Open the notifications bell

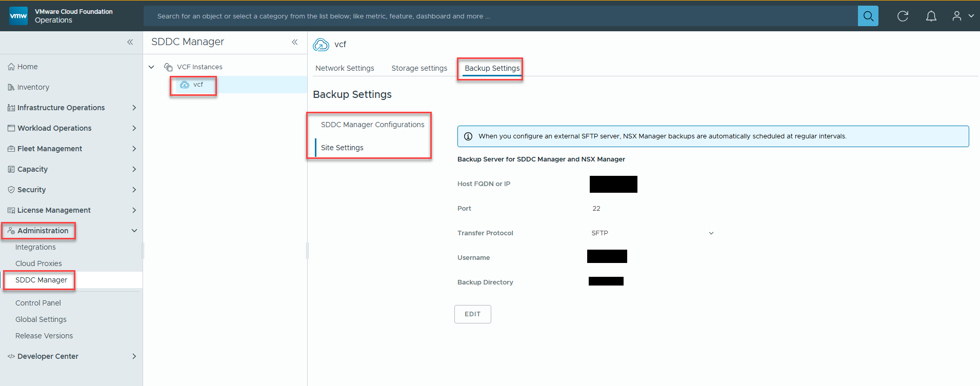(931, 16)
